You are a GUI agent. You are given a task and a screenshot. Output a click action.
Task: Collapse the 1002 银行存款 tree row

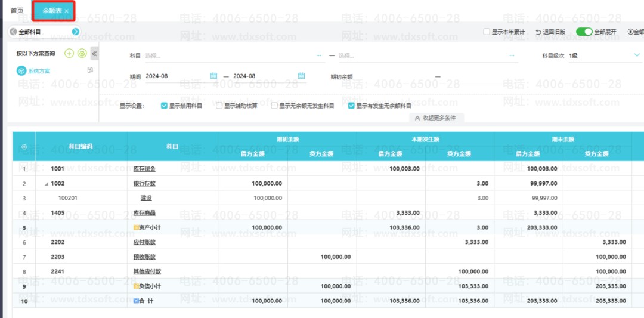pyautogui.click(x=47, y=184)
